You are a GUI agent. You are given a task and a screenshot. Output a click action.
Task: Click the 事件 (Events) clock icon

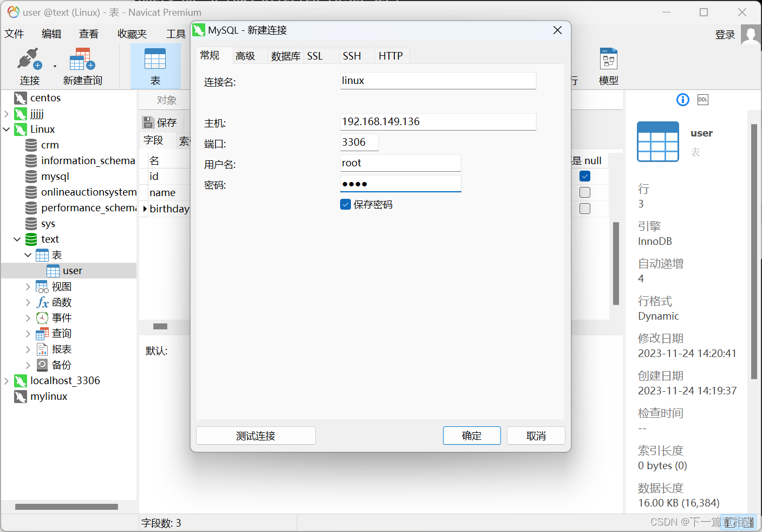pyautogui.click(x=42, y=318)
